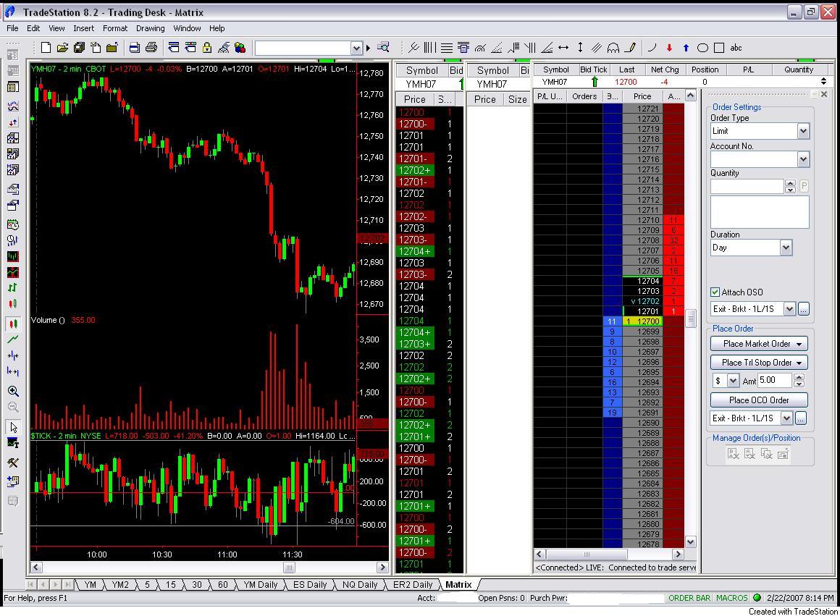The height and width of the screenshot is (616, 840).
Task: Select the parallel lines drawing tool
Action: click(597, 48)
